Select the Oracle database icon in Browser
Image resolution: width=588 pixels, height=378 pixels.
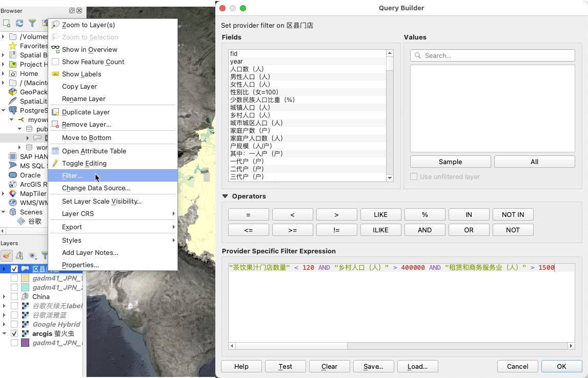coord(13,175)
